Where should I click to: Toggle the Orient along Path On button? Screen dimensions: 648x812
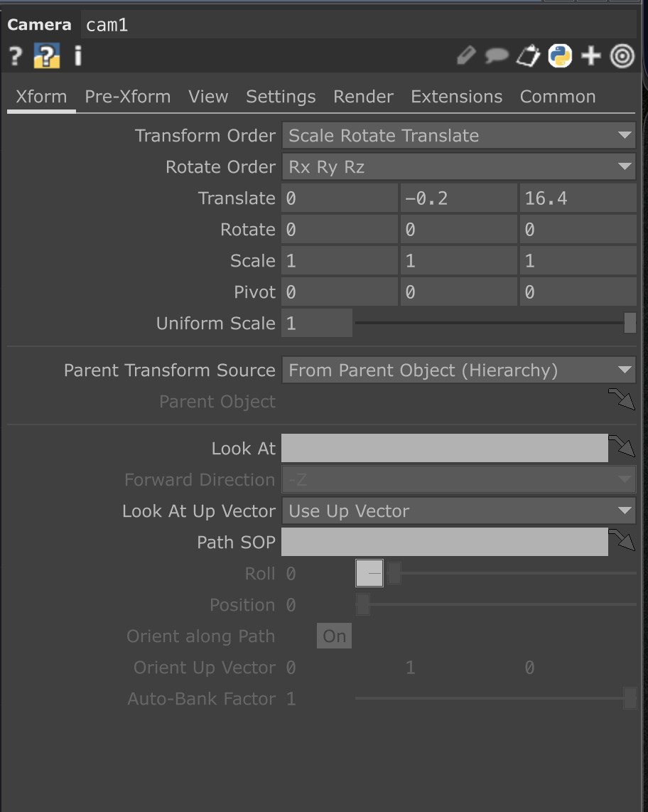click(x=334, y=636)
